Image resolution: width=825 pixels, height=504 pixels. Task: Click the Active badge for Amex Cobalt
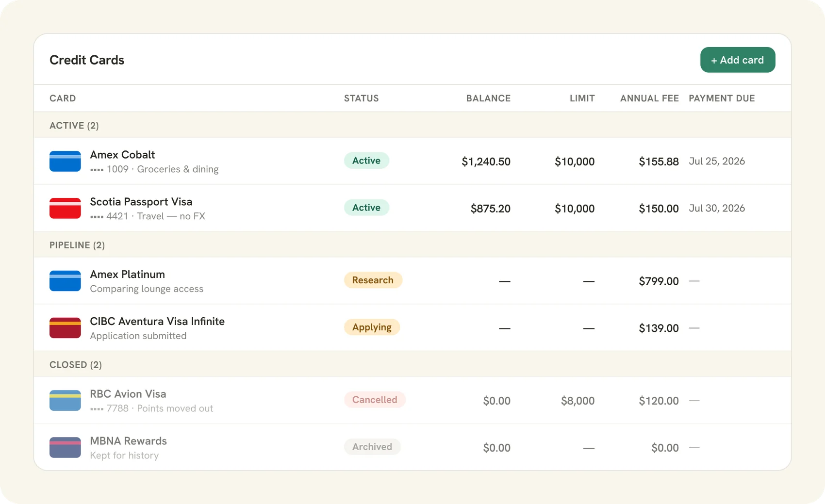(366, 161)
